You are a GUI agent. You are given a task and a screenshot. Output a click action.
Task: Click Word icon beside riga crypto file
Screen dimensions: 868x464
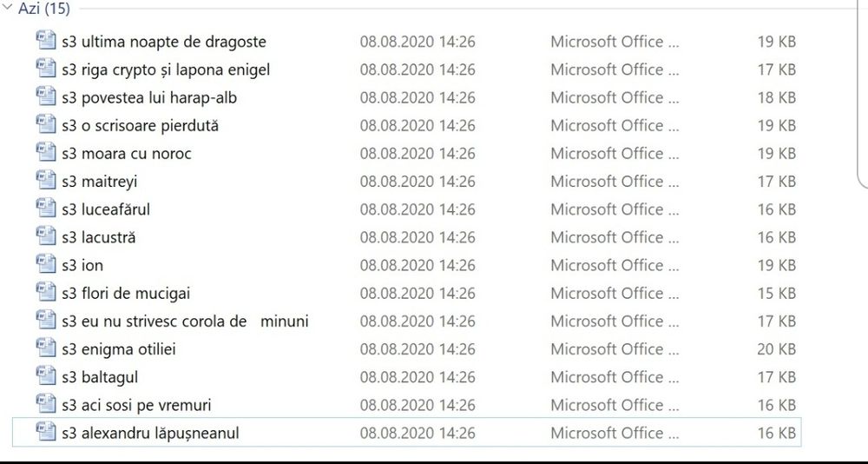point(46,69)
